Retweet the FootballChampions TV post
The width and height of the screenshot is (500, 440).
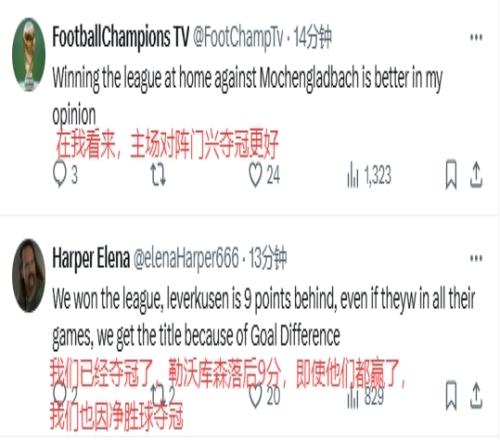[x=158, y=174]
